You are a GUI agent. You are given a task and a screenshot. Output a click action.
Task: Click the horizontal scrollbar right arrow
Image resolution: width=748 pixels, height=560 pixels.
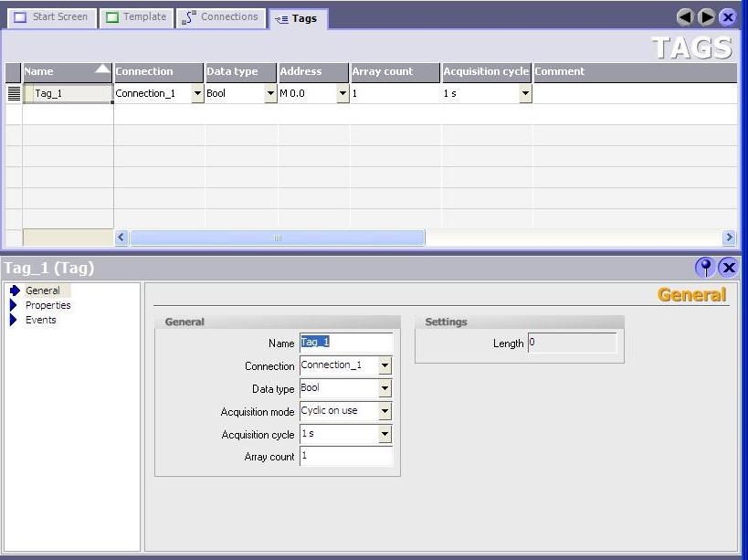point(729,238)
